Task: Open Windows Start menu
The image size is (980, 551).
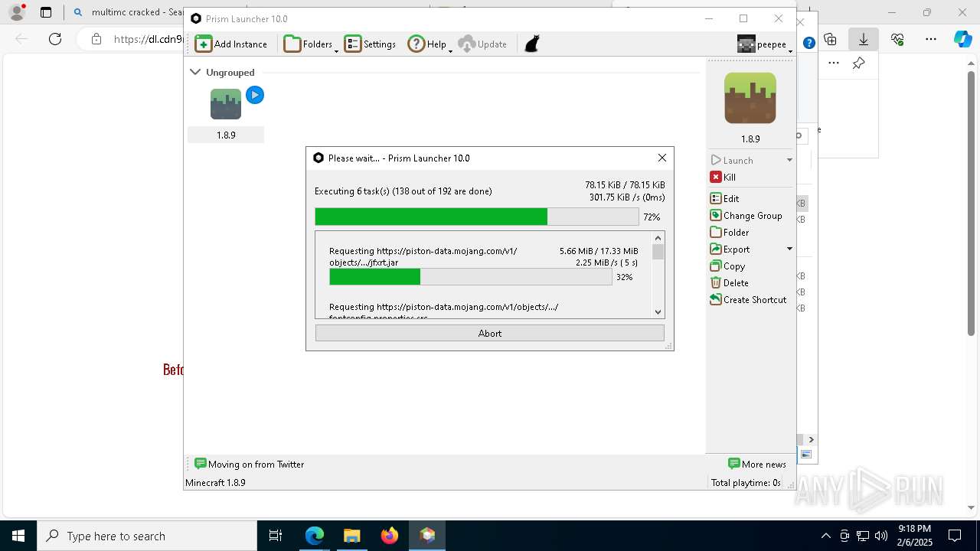Action: click(x=18, y=536)
